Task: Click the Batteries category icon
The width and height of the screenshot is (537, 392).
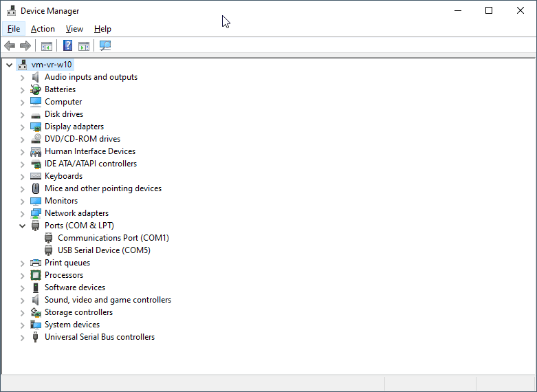Action: (x=36, y=89)
